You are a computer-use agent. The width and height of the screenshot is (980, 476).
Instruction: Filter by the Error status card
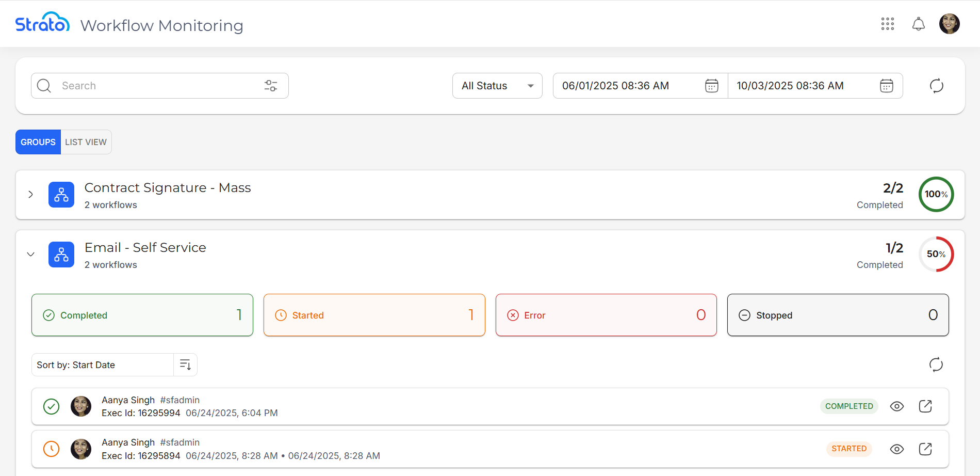tap(606, 315)
